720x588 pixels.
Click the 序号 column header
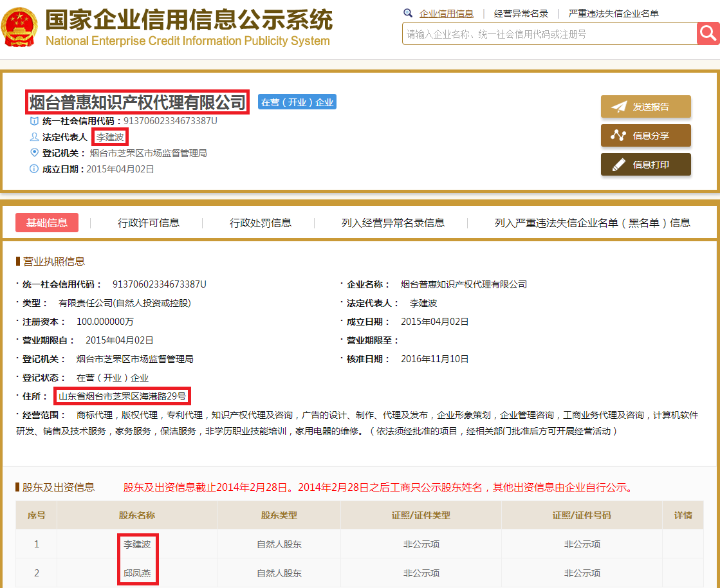[x=36, y=515]
